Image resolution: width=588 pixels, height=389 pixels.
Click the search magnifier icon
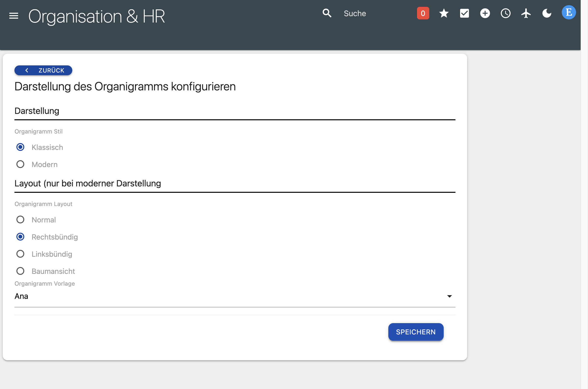(327, 13)
